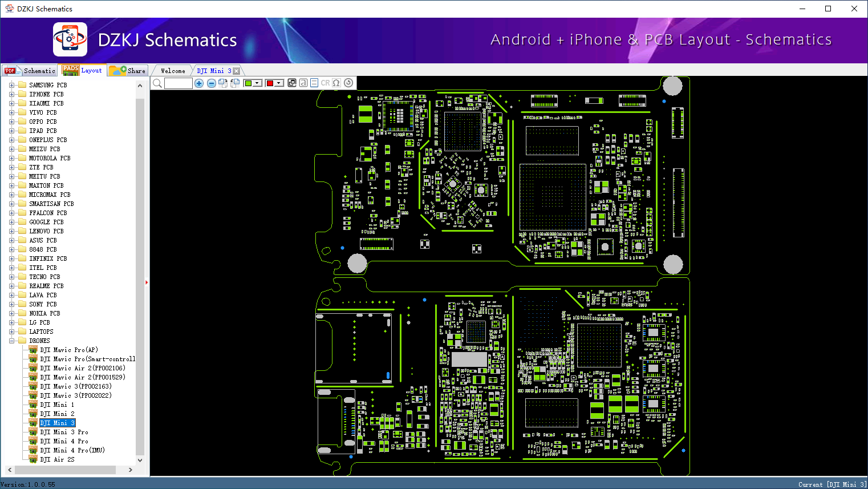Expand the SAMSUNG PCB folder
The height and width of the screenshot is (489, 868).
11,85
